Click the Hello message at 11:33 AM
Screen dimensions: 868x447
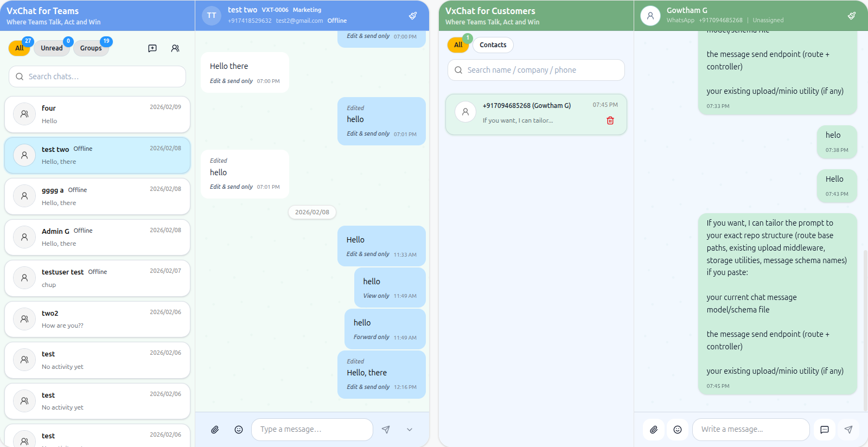coord(381,246)
